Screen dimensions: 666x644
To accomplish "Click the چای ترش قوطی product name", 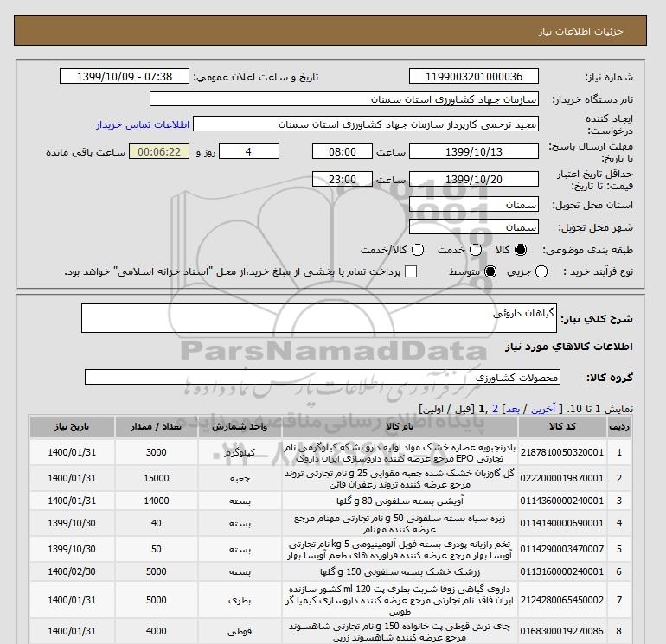I will tap(400, 631).
